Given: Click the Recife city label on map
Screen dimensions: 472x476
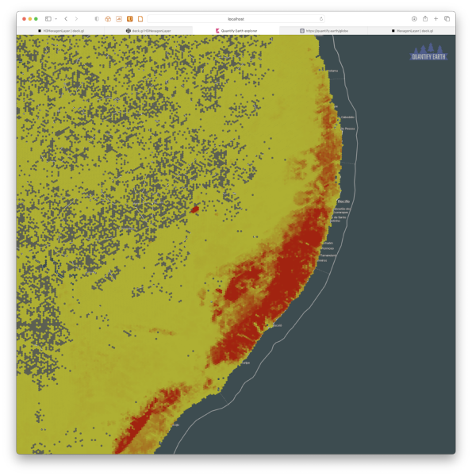Looking at the screenshot, I should pos(343,202).
